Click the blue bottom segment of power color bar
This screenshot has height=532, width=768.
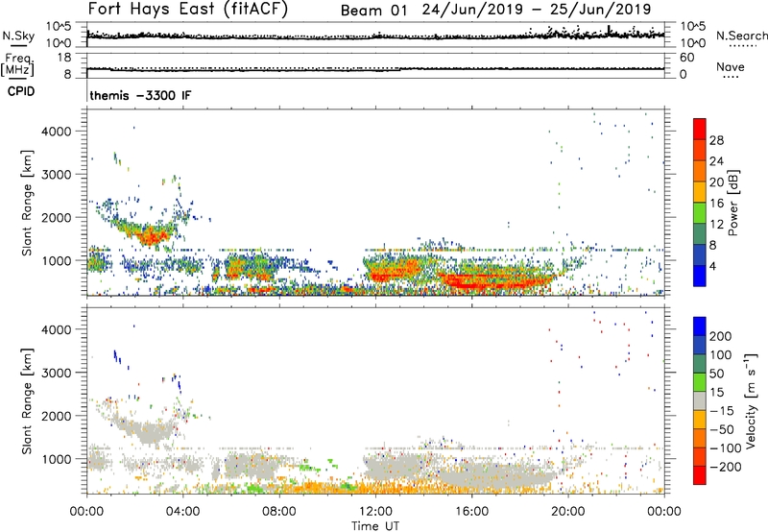pos(700,276)
